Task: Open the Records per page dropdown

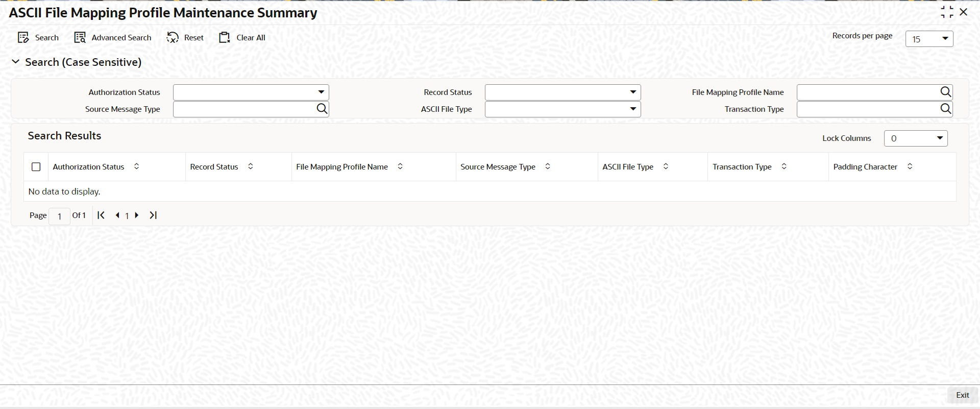Action: click(x=929, y=39)
